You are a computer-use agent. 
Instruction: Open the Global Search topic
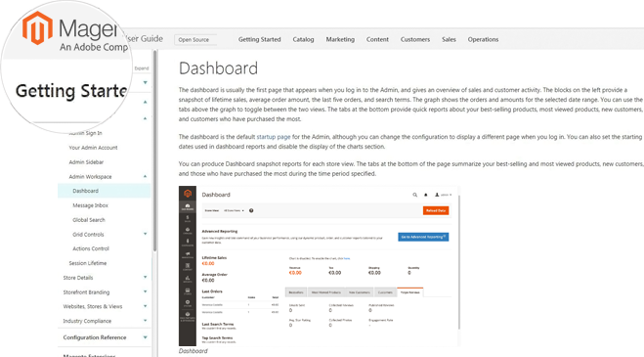pos(89,220)
